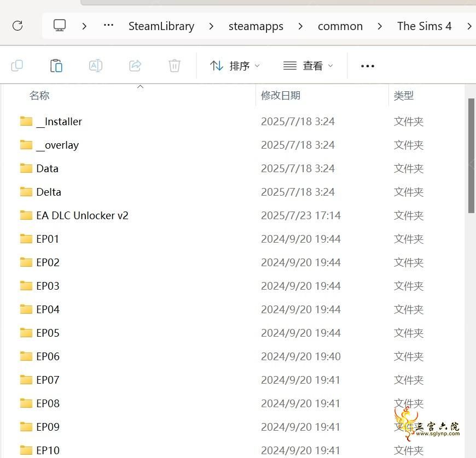
Task: Click the This PC monitor icon in the breadcrumb
Action: click(60, 26)
